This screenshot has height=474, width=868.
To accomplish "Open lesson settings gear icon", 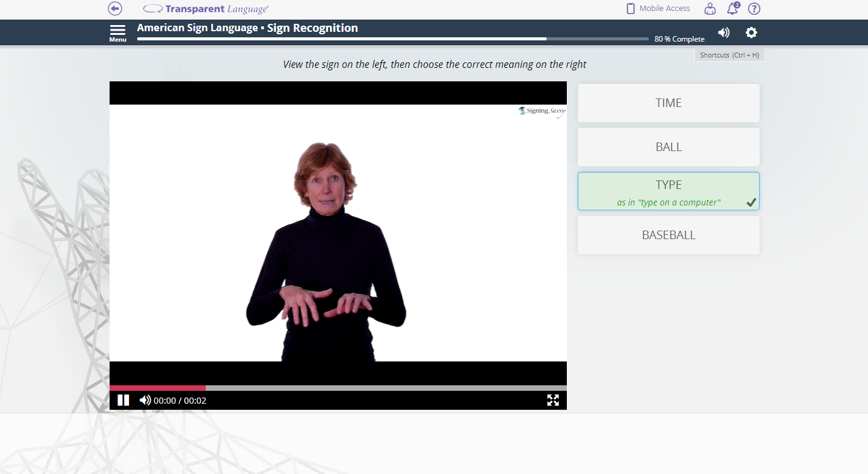I will point(751,32).
